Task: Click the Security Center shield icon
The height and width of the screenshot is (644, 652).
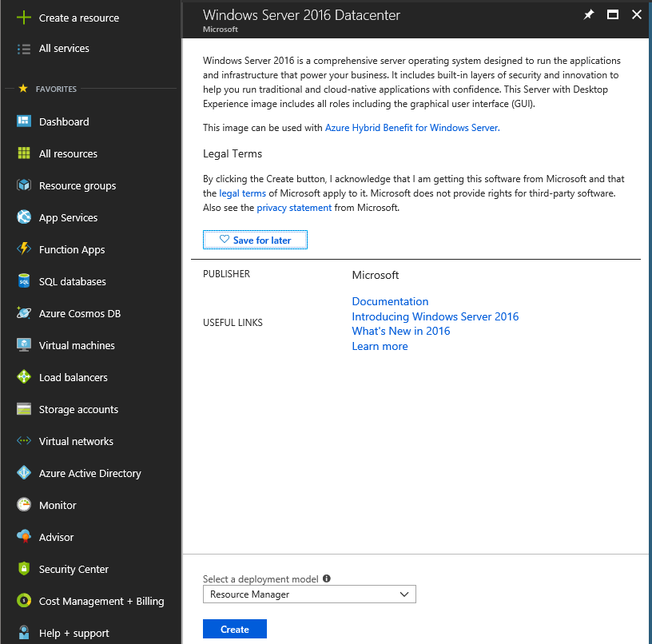Action: 24,568
